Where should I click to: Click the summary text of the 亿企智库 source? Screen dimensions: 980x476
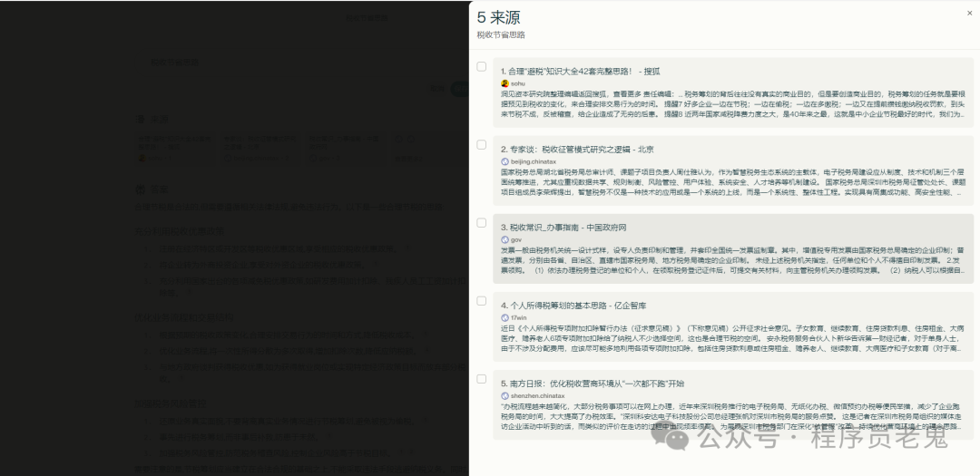pyautogui.click(x=732, y=337)
